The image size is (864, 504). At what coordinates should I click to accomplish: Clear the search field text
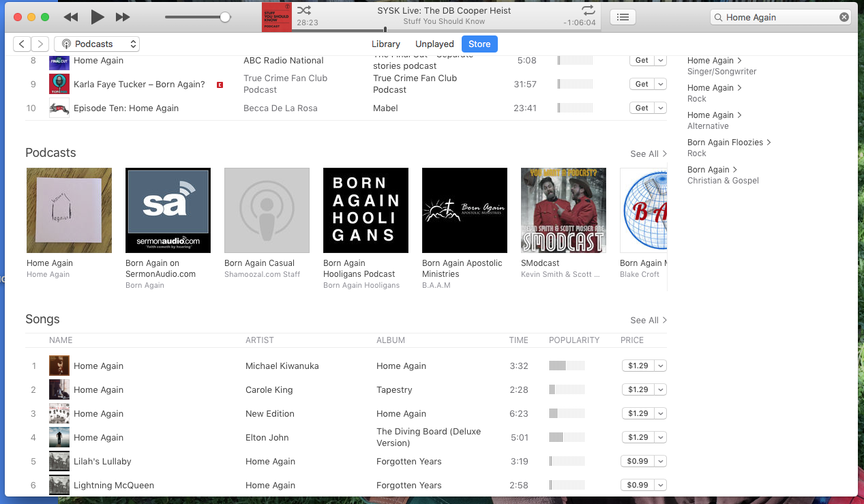pos(844,17)
